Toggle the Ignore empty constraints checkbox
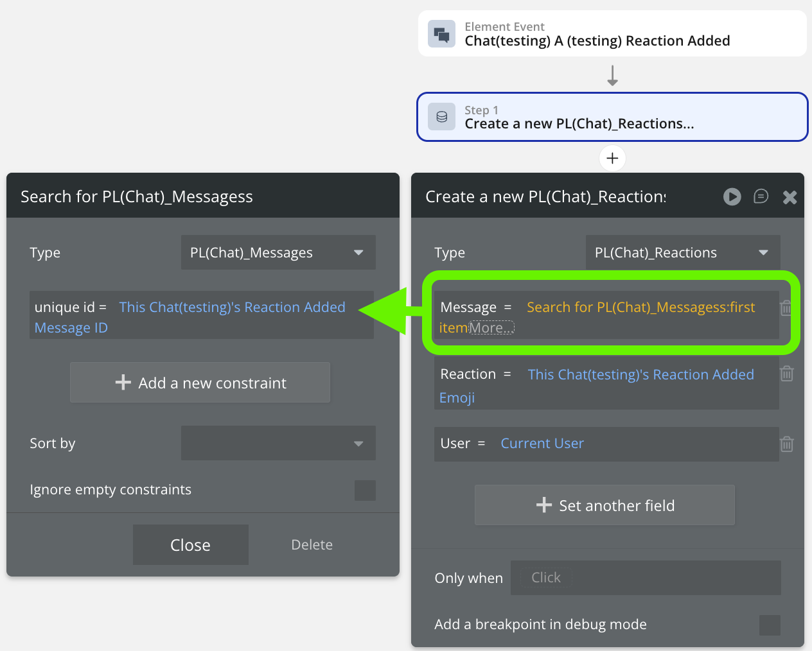 (x=365, y=490)
